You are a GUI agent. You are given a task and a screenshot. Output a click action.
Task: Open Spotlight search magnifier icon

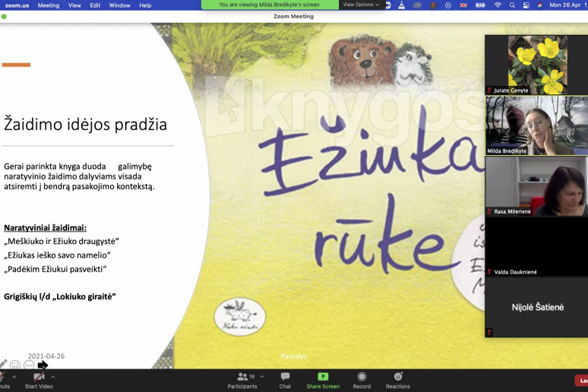[x=512, y=5]
